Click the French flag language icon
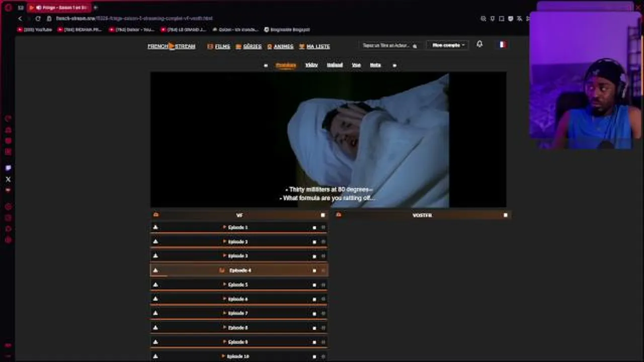Image resolution: width=644 pixels, height=362 pixels. click(x=502, y=44)
